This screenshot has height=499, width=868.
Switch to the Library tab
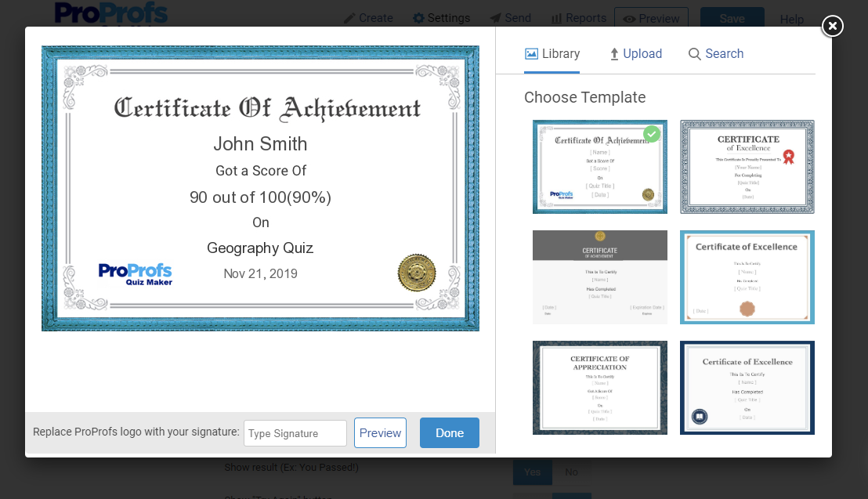pos(552,54)
